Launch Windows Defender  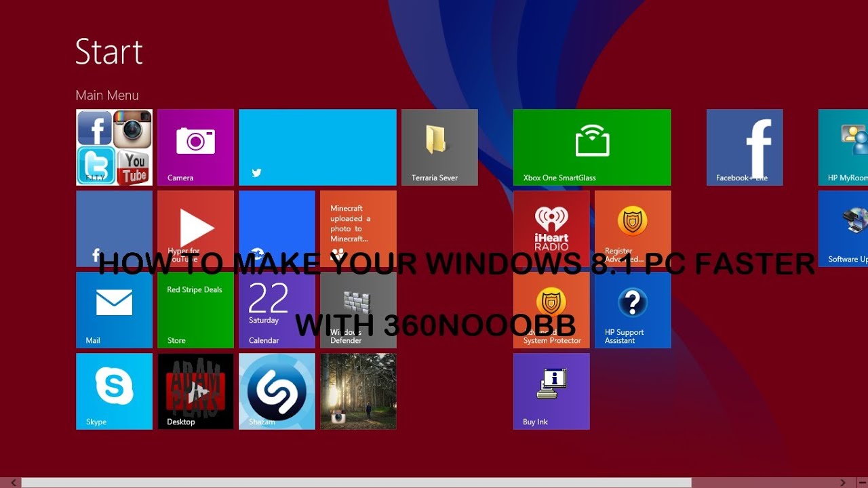(x=358, y=310)
